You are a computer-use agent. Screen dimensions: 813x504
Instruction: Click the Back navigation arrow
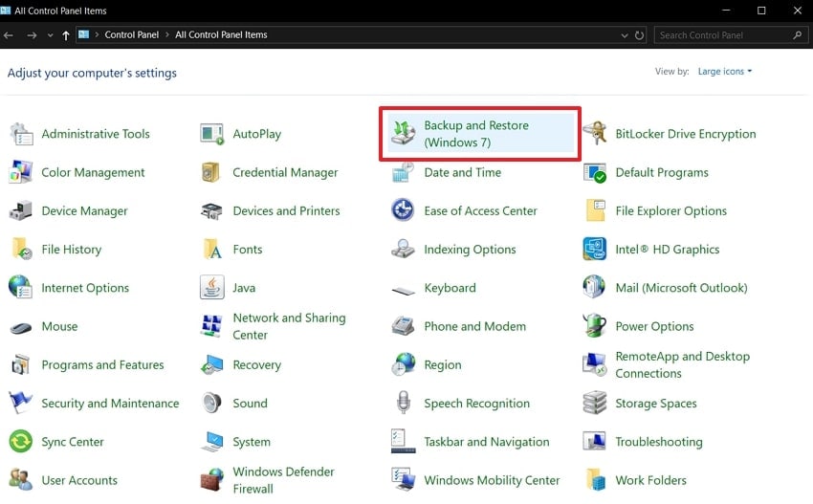[x=9, y=35]
